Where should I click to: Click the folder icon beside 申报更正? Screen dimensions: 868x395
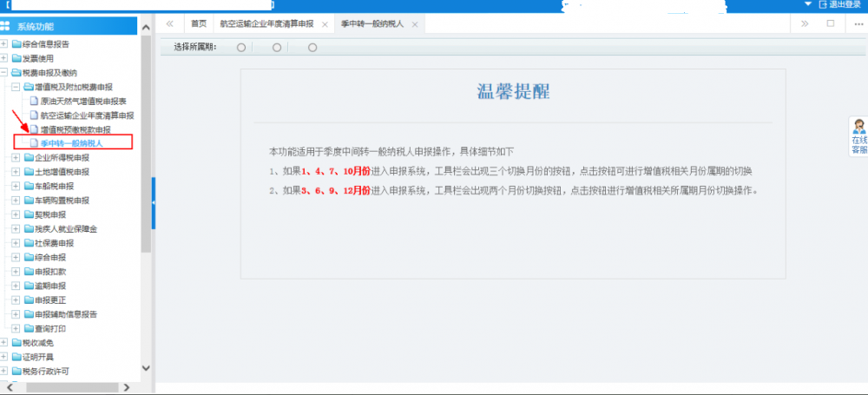pyautogui.click(x=30, y=300)
